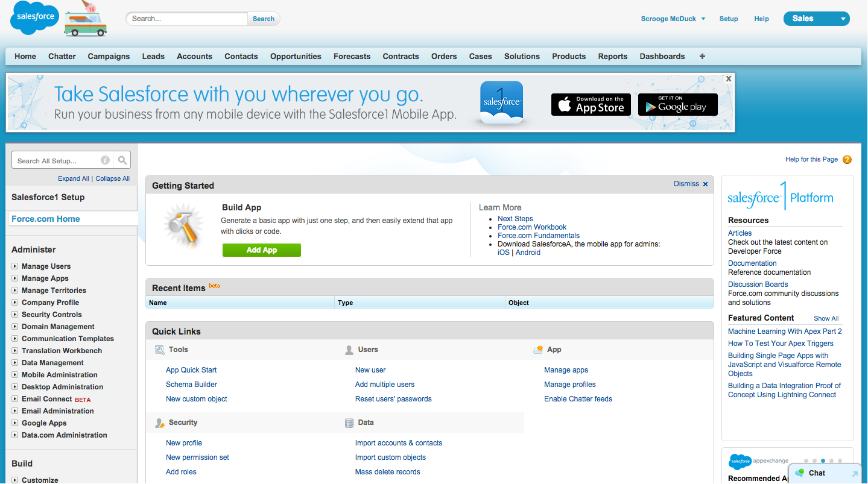The image size is (868, 484).
Task: Sort Recent Items by Type column
Action: pos(346,303)
